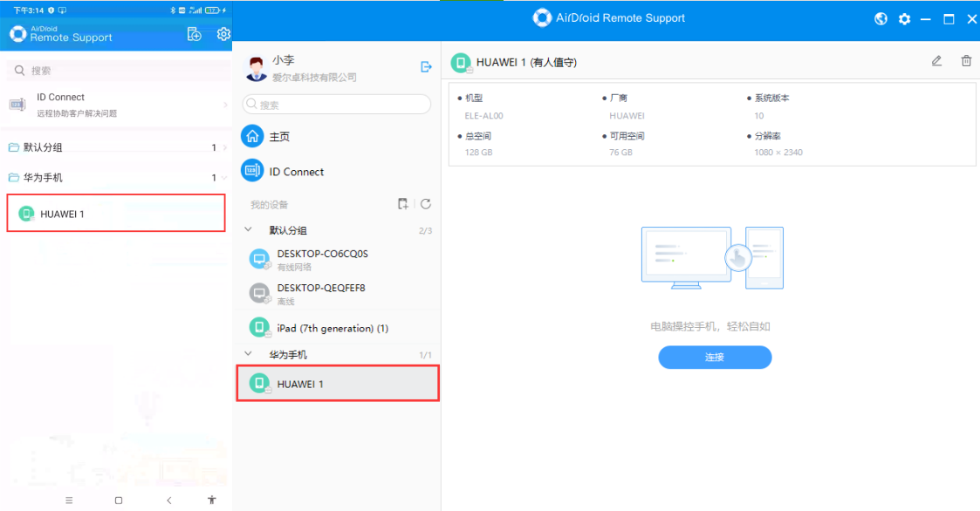Click the sign-out icon next to 小李
980x511 pixels.
[x=426, y=67]
